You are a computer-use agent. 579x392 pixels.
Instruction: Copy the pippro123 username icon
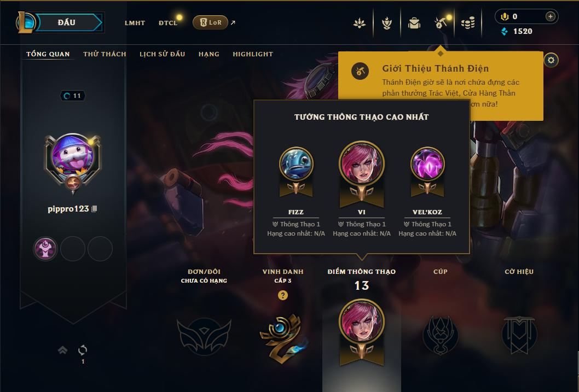tap(94, 209)
